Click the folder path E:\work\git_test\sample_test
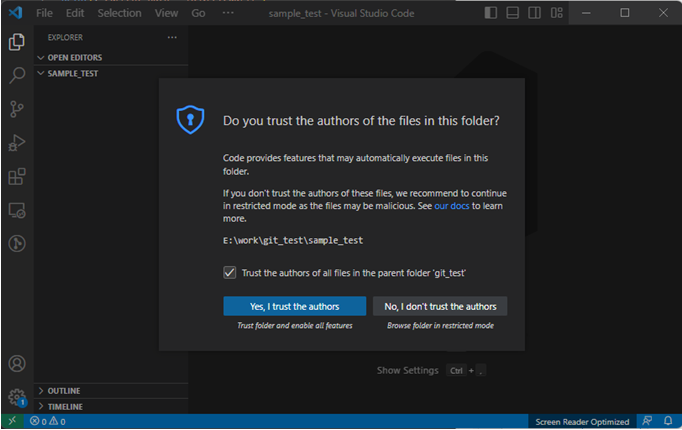 (293, 240)
